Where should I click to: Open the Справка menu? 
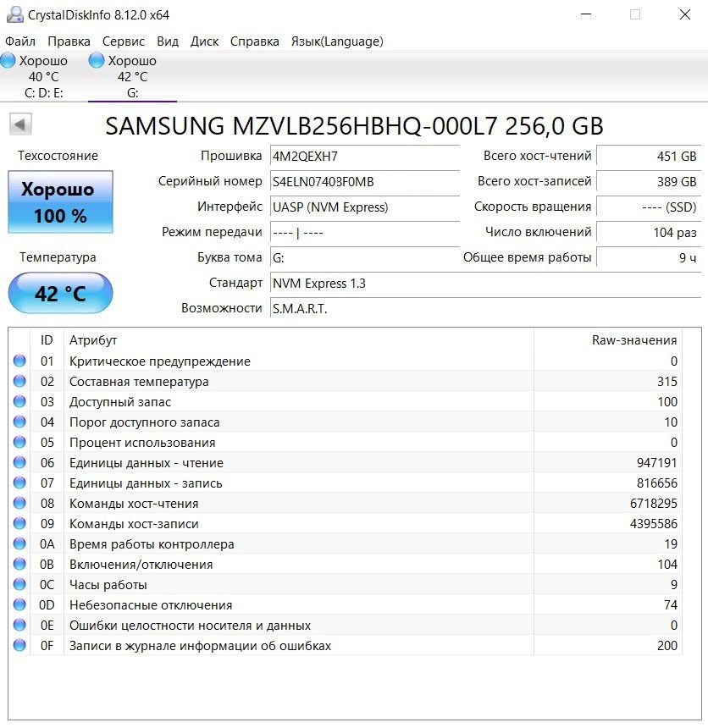[x=255, y=41]
